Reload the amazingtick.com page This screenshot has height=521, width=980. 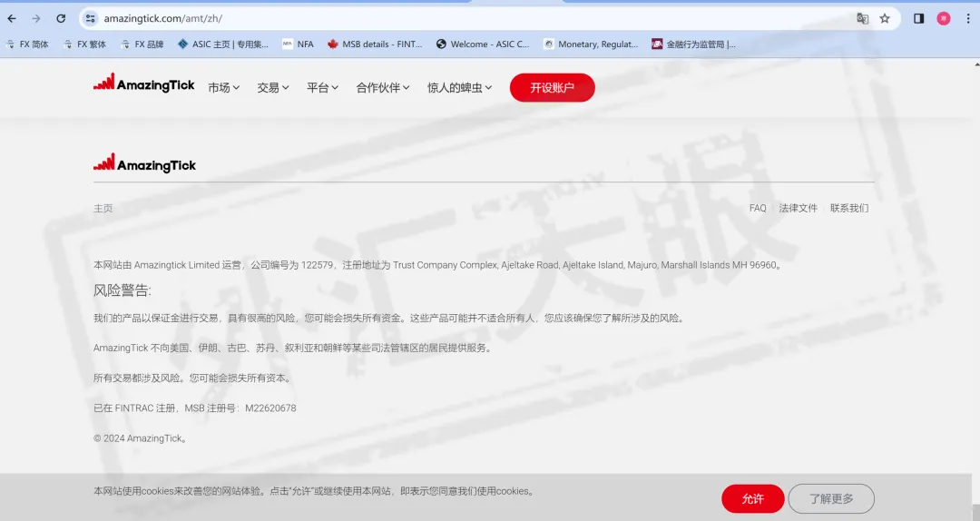click(61, 19)
